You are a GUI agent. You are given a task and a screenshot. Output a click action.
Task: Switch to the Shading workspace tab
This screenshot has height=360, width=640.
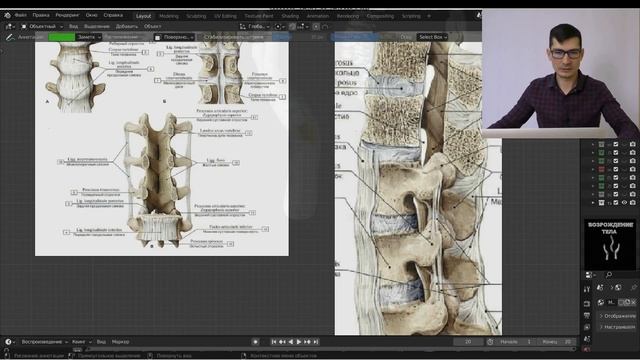(x=290, y=16)
